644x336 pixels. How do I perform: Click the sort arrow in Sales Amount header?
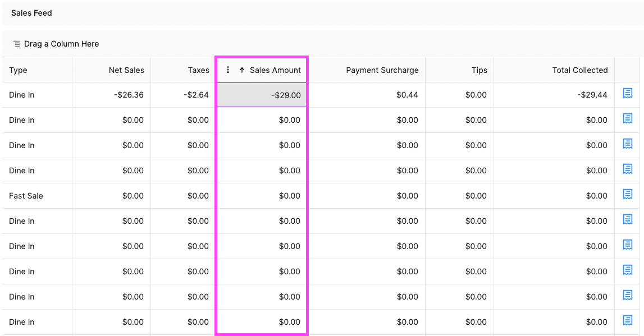[242, 70]
